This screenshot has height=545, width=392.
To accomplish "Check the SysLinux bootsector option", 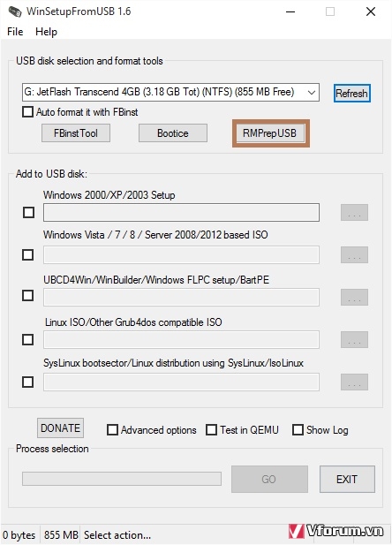I will click(27, 382).
